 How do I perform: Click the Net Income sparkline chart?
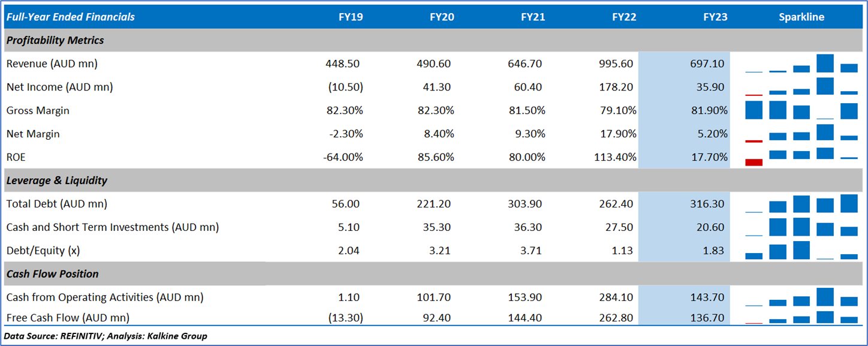click(x=801, y=87)
